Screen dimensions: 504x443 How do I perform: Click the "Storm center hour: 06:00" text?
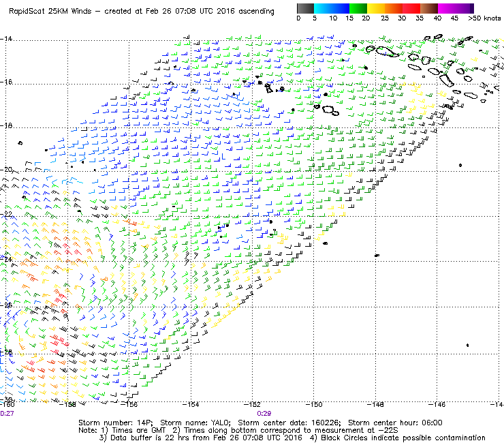[395, 423]
